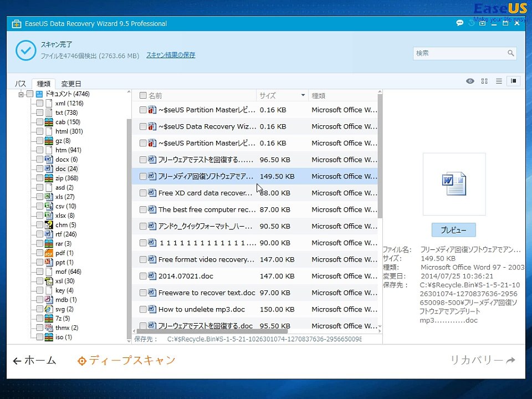Click the horizontal scroll-left arrow
The height and width of the screenshot is (399, 532).
point(134,331)
